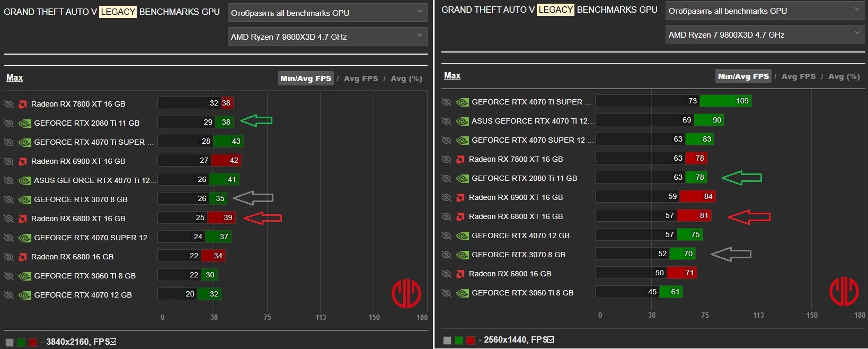The height and width of the screenshot is (349, 868).
Task: Hide RTX 3060 Ti row via eye, 2560x1440 chart
Action: click(x=446, y=293)
